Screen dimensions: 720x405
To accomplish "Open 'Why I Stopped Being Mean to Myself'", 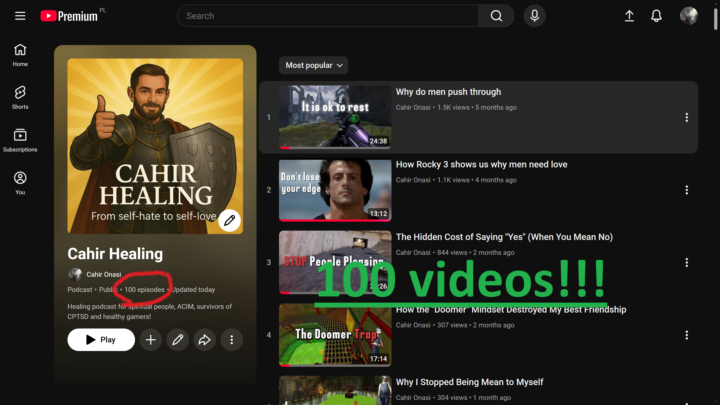I will (469, 382).
